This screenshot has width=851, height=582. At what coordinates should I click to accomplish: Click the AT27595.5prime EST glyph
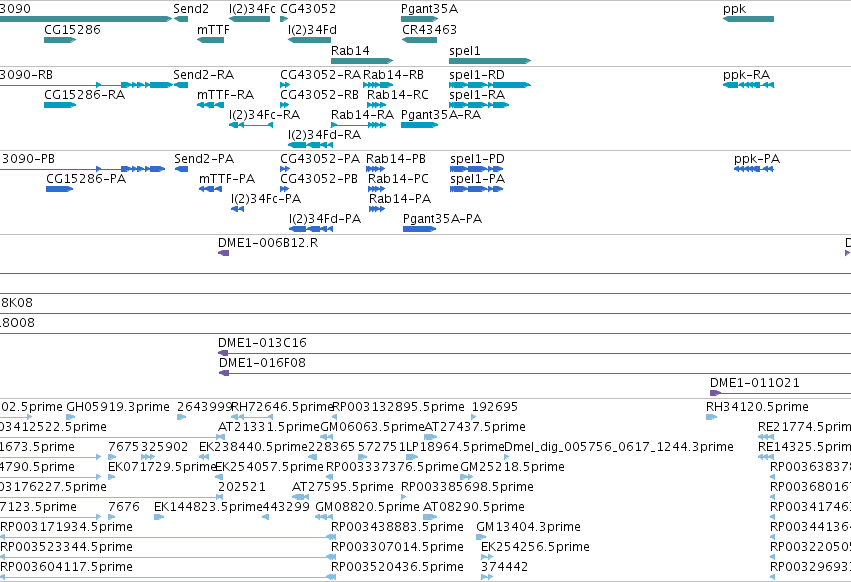301,497
